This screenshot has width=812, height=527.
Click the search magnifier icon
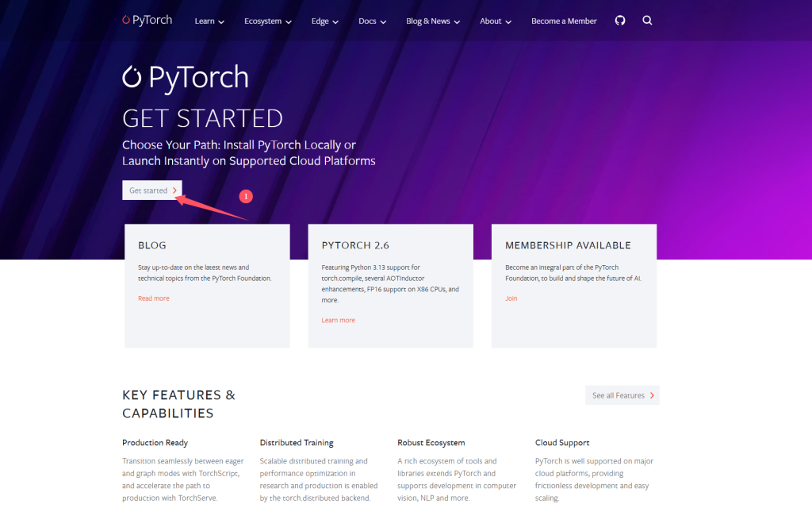pos(647,21)
